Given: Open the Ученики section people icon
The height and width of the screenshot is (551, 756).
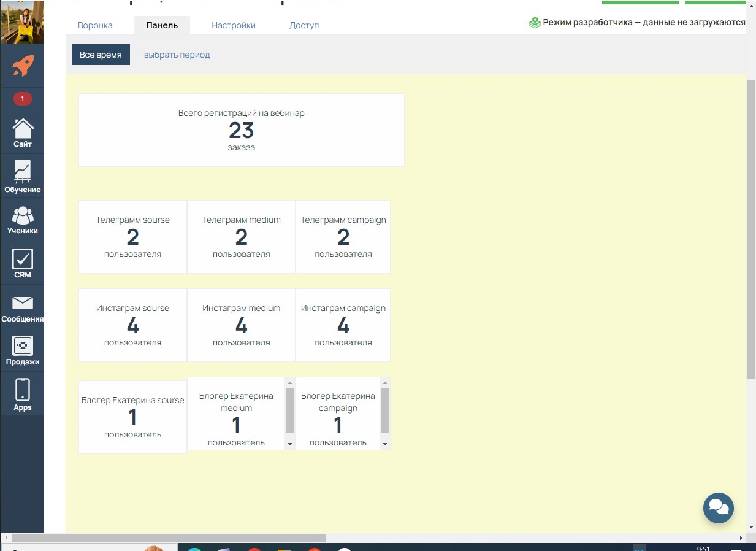Looking at the screenshot, I should [23, 215].
